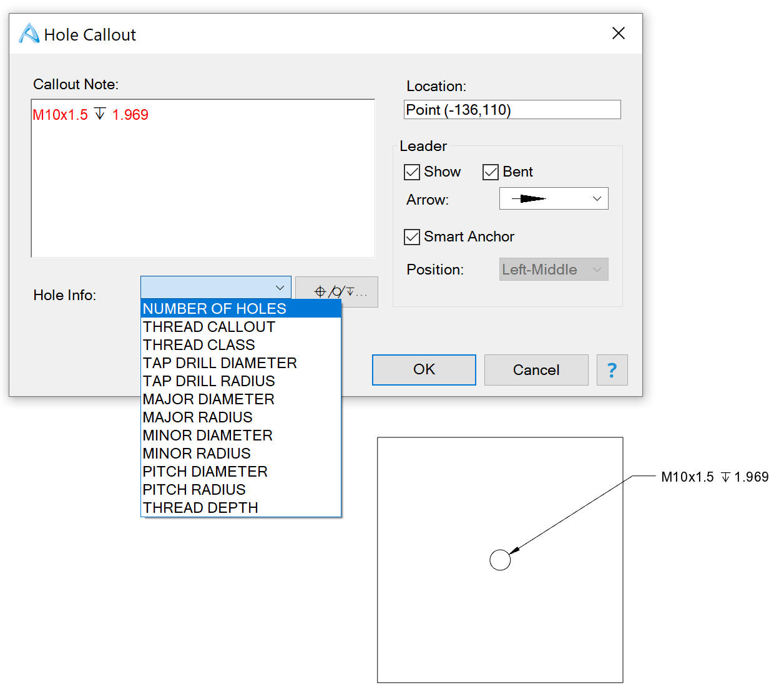Select TAP DRILL RADIUS entry

(241, 381)
